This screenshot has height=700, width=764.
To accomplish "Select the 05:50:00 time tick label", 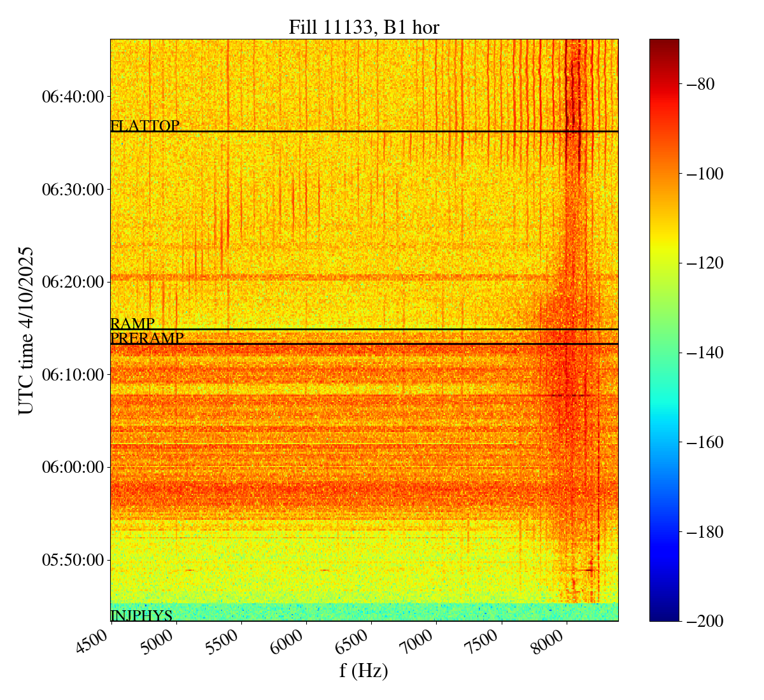I will (x=73, y=560).
